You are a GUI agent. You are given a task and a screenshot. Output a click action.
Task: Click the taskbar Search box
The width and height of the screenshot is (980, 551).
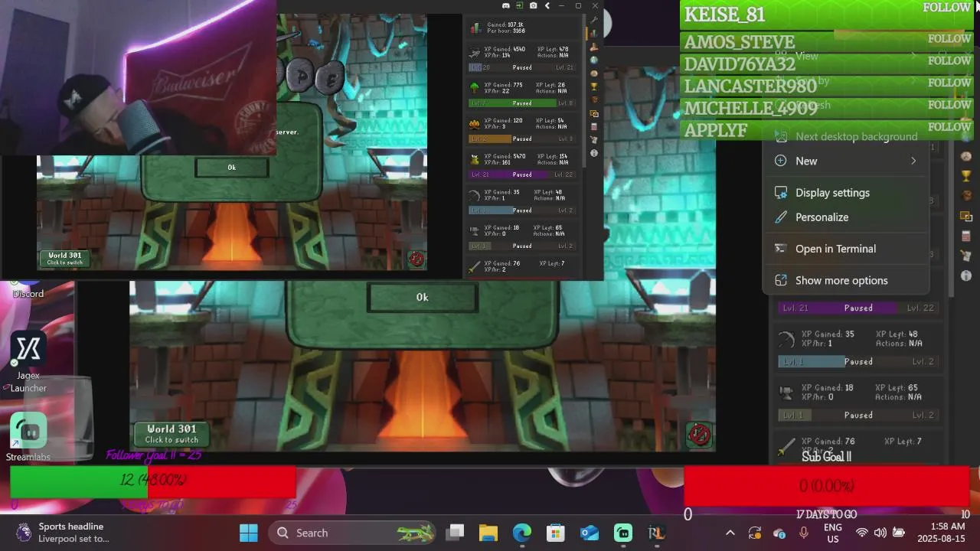coord(354,533)
